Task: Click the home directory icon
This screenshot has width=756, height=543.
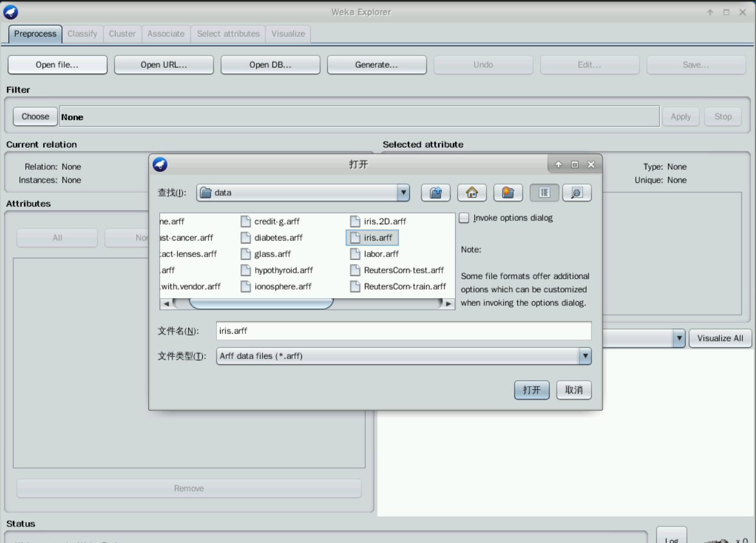Action: click(471, 192)
